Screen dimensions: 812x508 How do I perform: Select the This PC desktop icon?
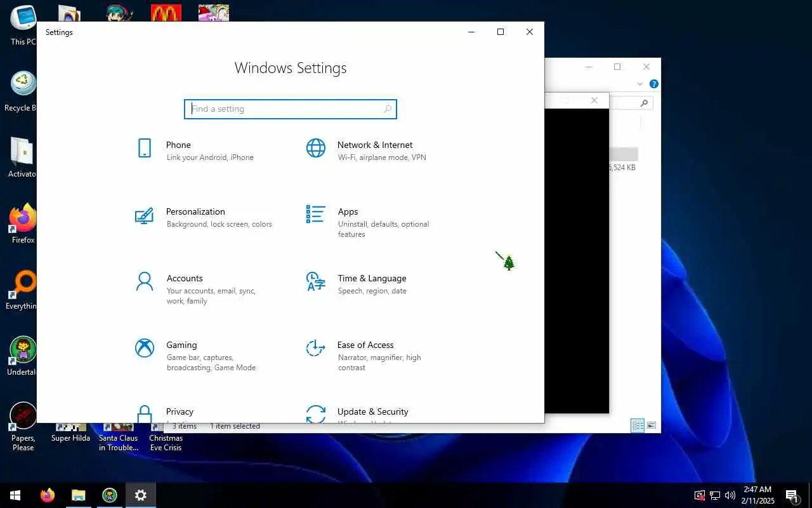23,25
